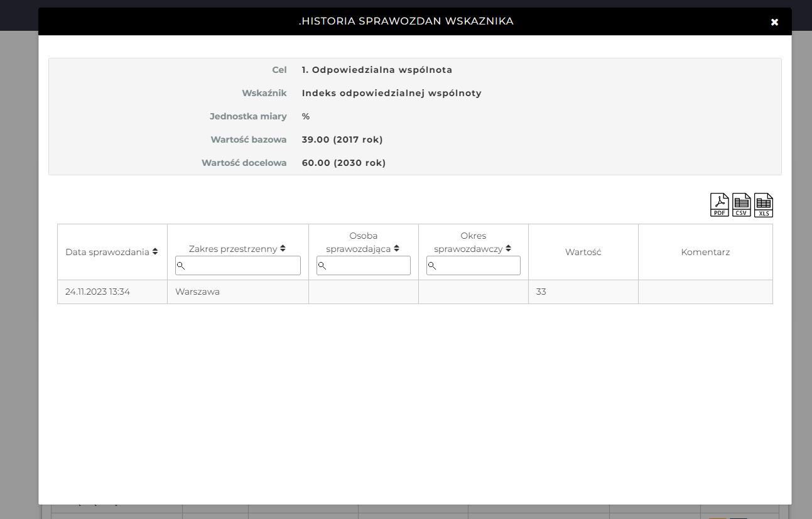Click the Wartość column header
The image size is (812, 519).
click(x=583, y=252)
